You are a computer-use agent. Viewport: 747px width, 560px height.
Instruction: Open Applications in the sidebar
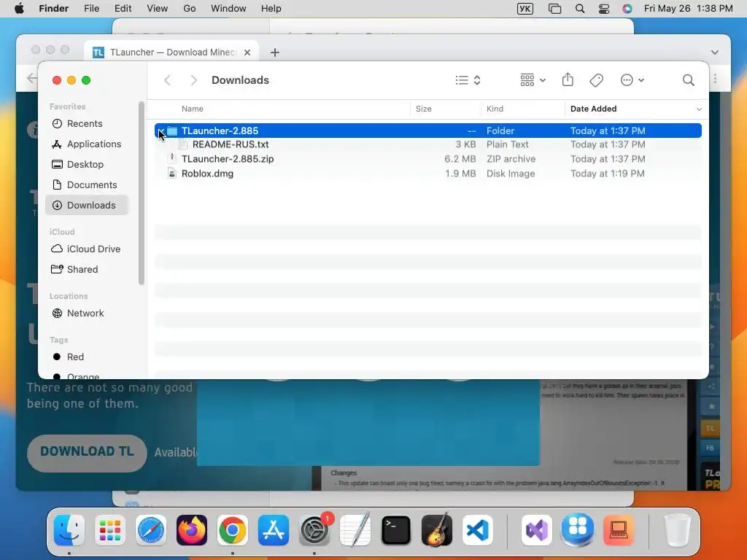[88, 144]
